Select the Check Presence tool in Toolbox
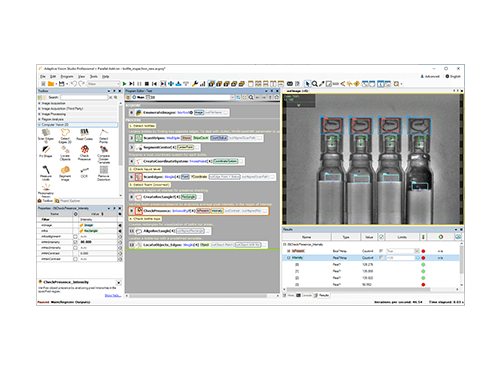The height and width of the screenshot is (375, 500). [x=84, y=153]
